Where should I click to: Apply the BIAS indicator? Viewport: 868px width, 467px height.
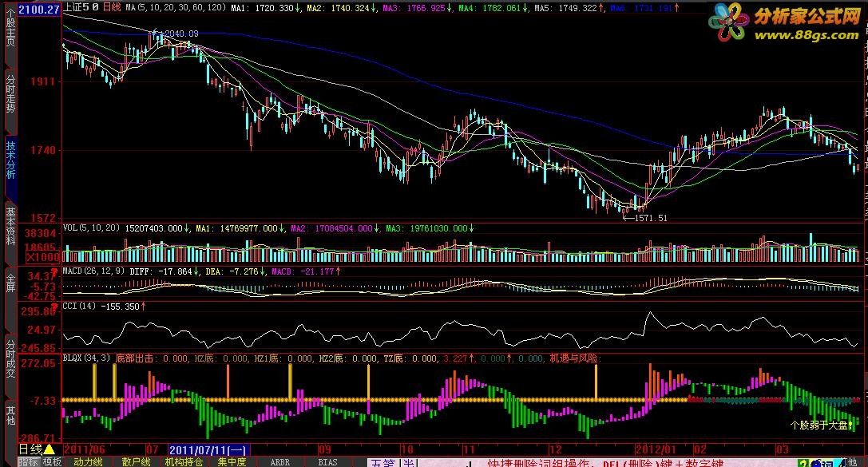[x=327, y=461]
